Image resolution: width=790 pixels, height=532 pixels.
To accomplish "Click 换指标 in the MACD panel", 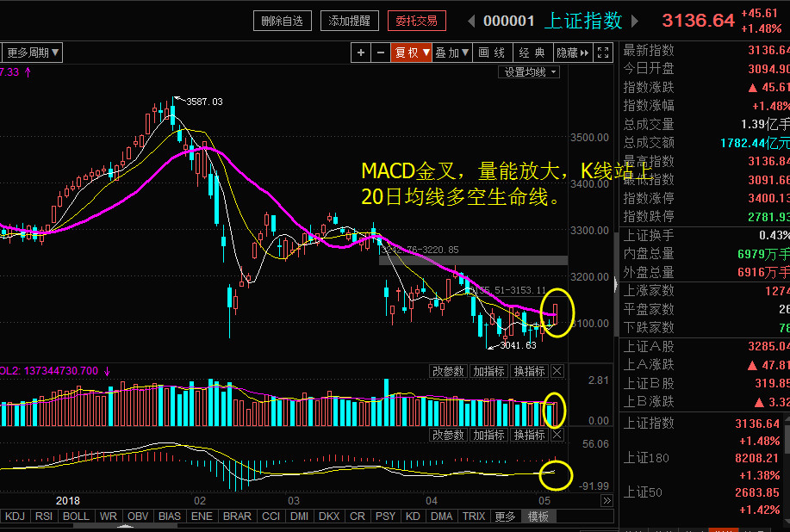I will coord(529,435).
